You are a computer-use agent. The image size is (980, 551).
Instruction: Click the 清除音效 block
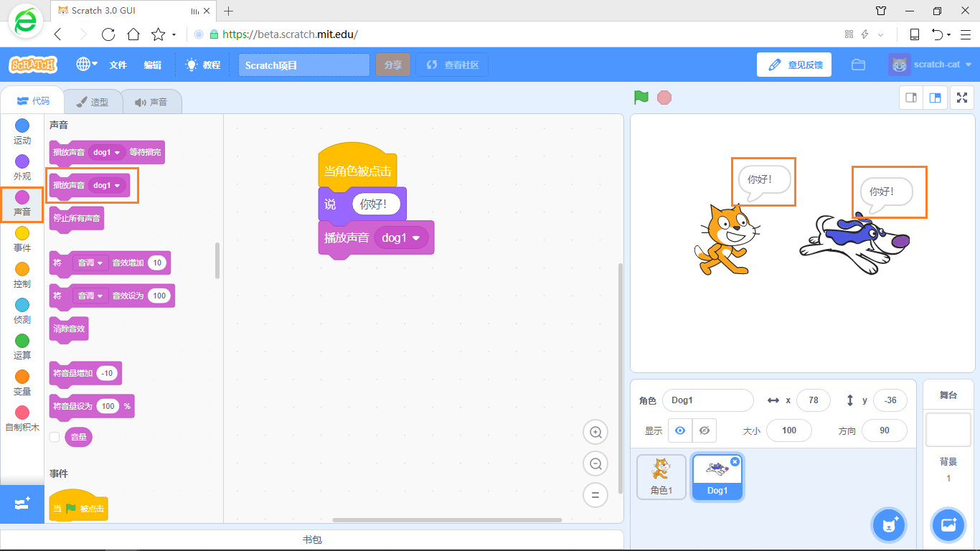click(69, 329)
